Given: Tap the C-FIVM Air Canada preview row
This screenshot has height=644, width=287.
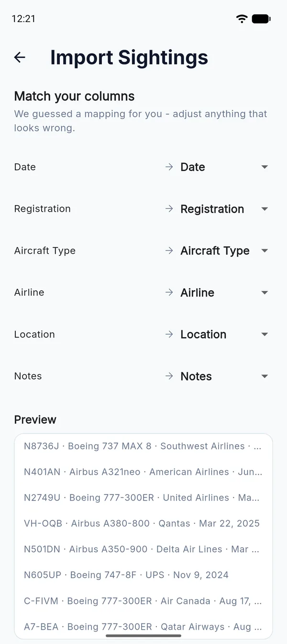Looking at the screenshot, I should pos(143,601).
